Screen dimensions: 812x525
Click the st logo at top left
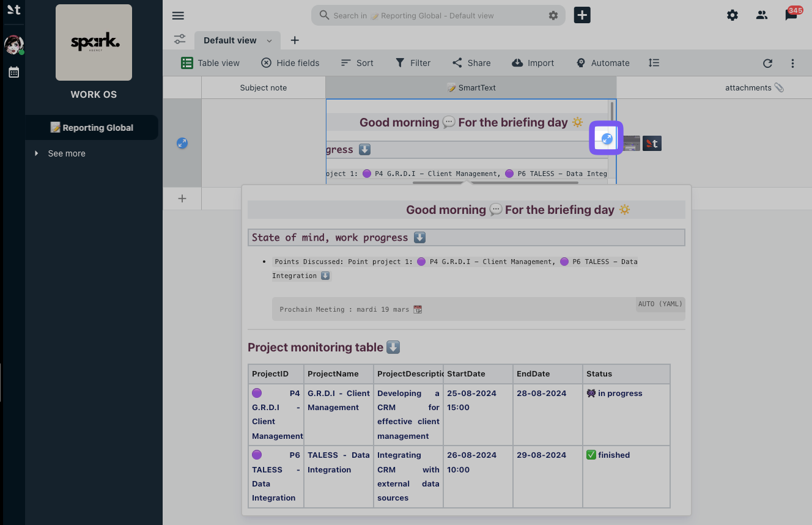pyautogui.click(x=13, y=10)
